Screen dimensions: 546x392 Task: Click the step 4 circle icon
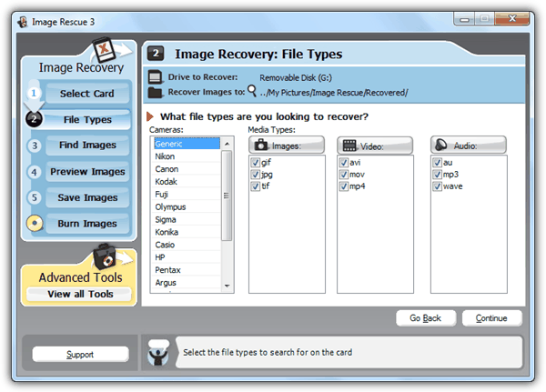[35, 172]
